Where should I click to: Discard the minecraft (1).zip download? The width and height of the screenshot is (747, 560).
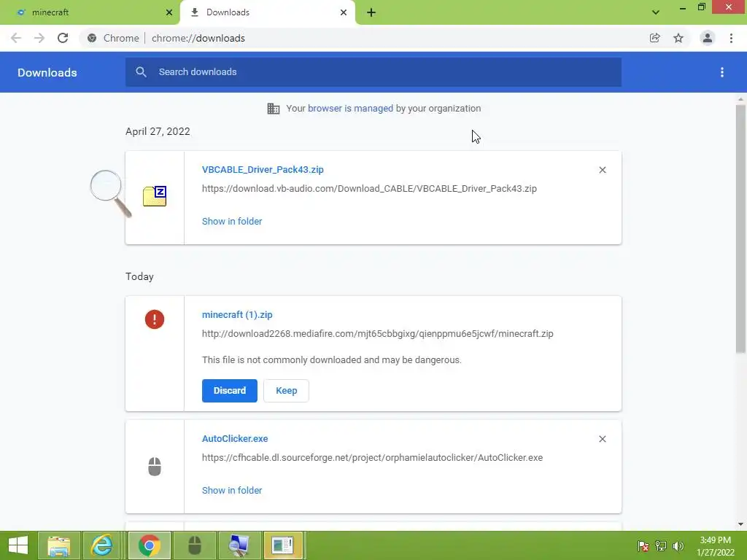tap(230, 391)
